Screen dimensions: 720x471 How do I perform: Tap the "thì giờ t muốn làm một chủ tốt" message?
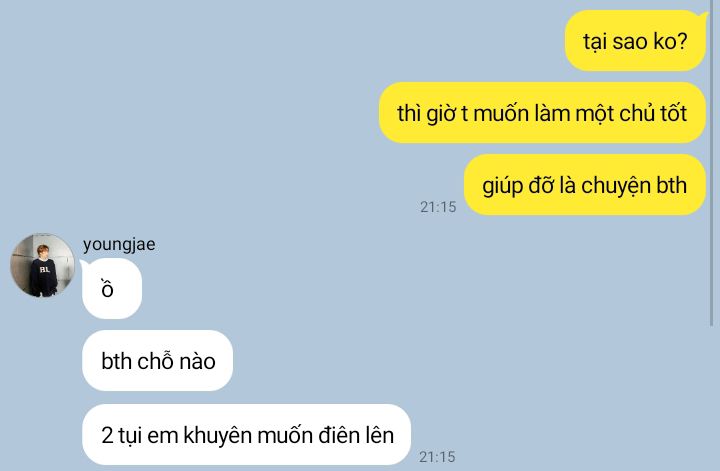542,113
